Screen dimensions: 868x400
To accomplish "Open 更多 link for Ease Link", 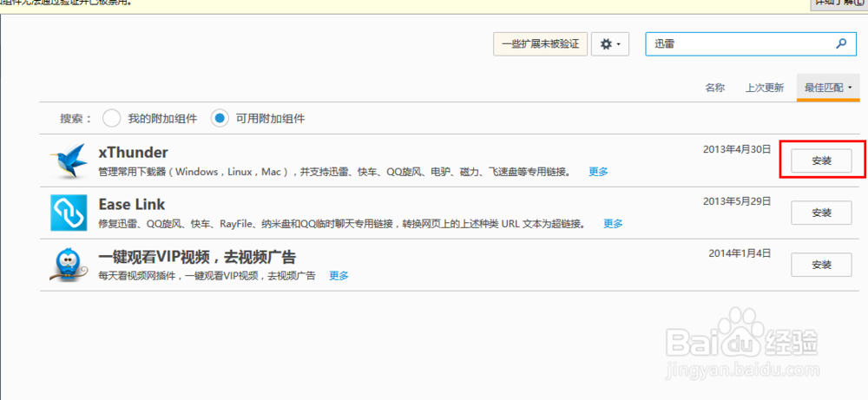I will click(x=613, y=224).
